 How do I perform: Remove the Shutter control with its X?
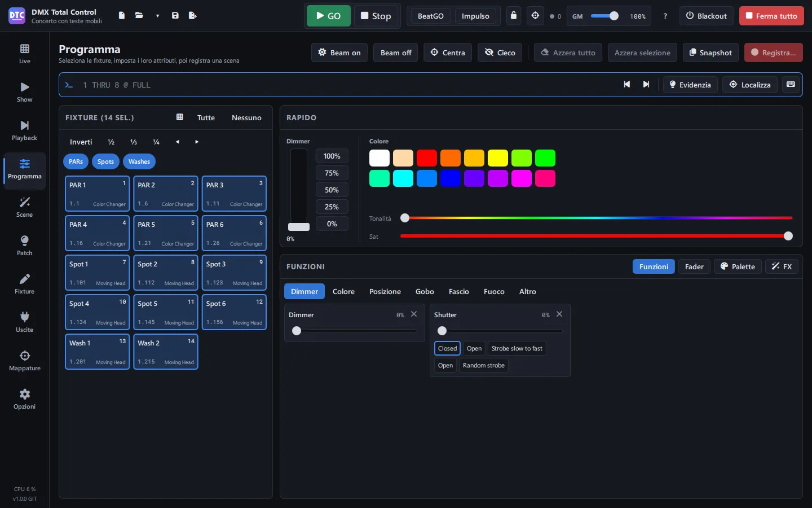(559, 314)
